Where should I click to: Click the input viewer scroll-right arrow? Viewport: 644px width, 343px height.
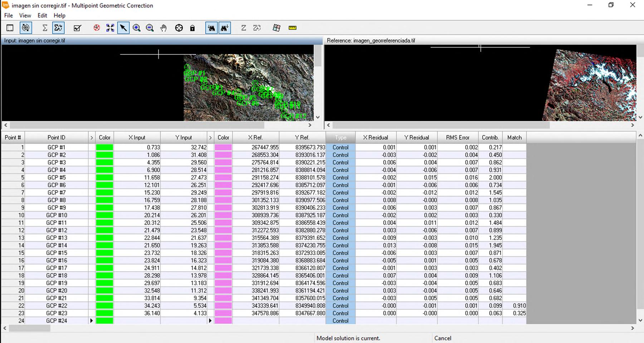[310, 125]
